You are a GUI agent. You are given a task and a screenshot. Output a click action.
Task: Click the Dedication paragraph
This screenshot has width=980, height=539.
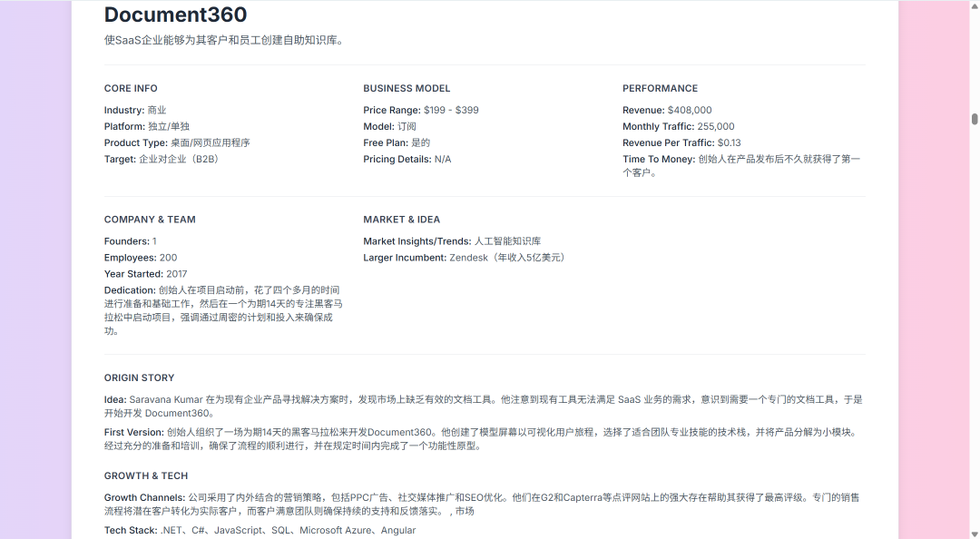pos(224,310)
